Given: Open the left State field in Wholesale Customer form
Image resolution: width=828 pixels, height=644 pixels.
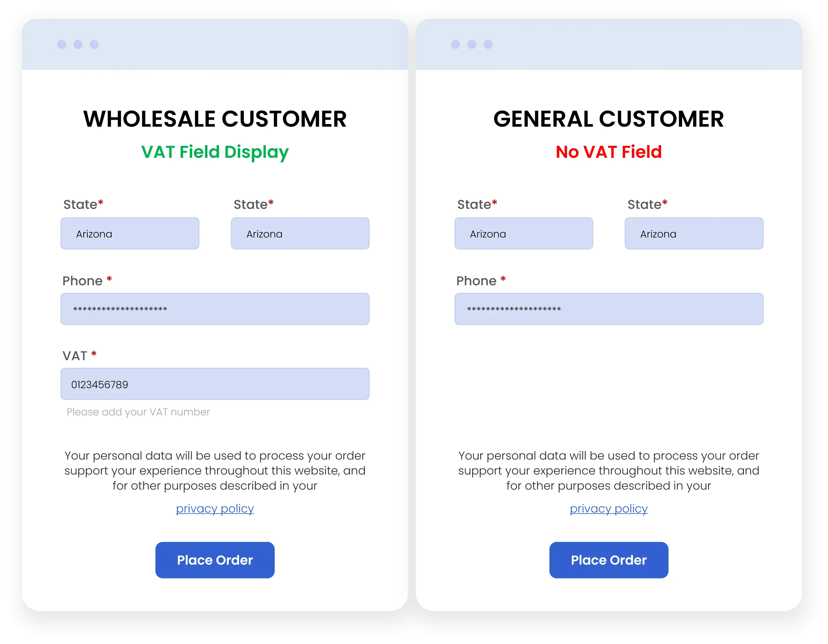Looking at the screenshot, I should coord(130,233).
